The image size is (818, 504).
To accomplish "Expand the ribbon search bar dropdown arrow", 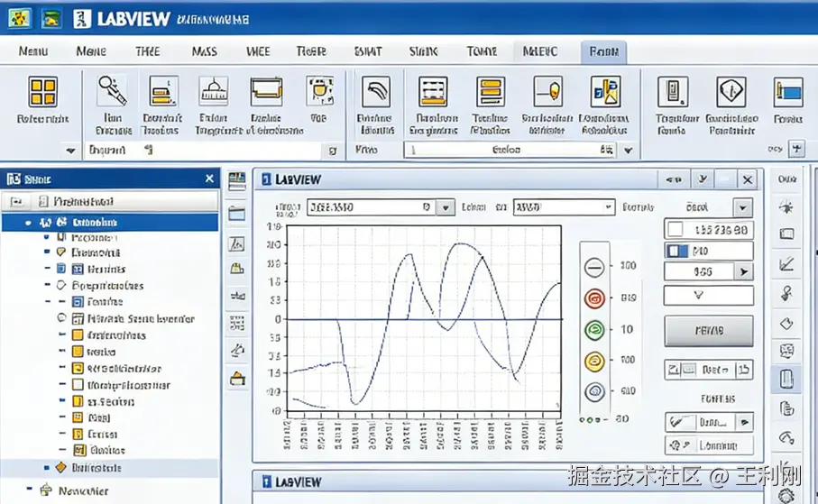I will [x=628, y=151].
